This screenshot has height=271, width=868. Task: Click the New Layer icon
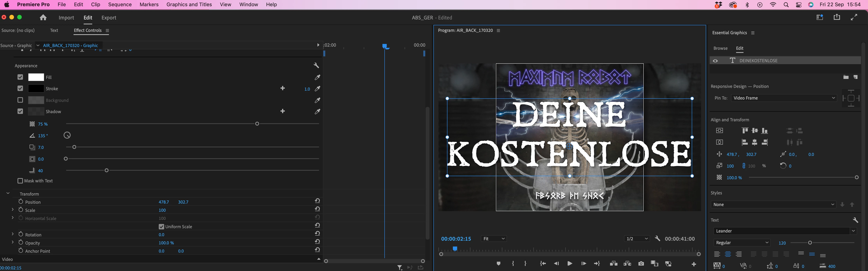tap(855, 77)
